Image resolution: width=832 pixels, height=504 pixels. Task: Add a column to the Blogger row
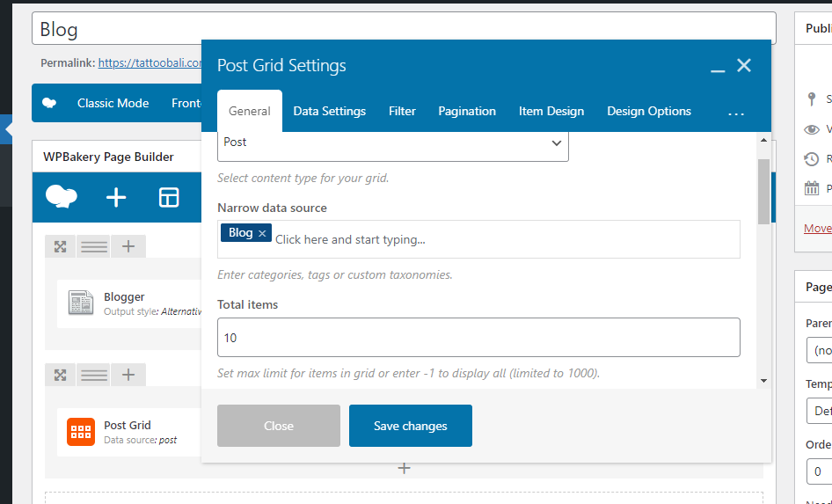[128, 246]
